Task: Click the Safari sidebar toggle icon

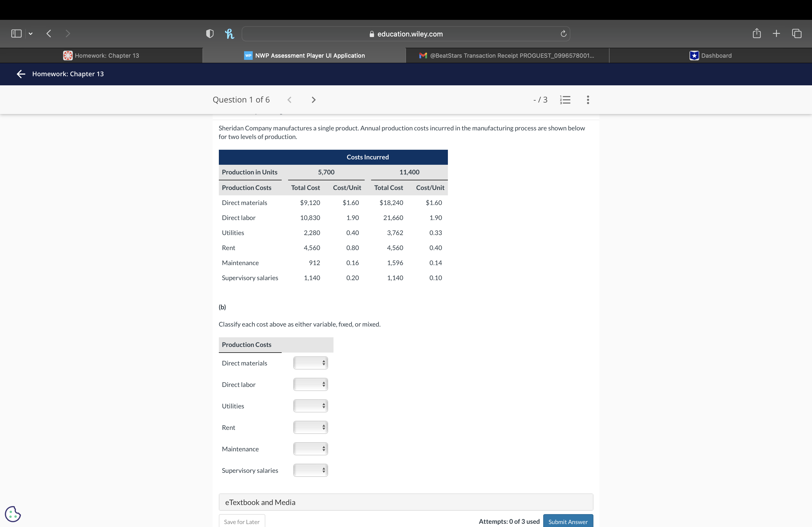Action: [x=16, y=33]
